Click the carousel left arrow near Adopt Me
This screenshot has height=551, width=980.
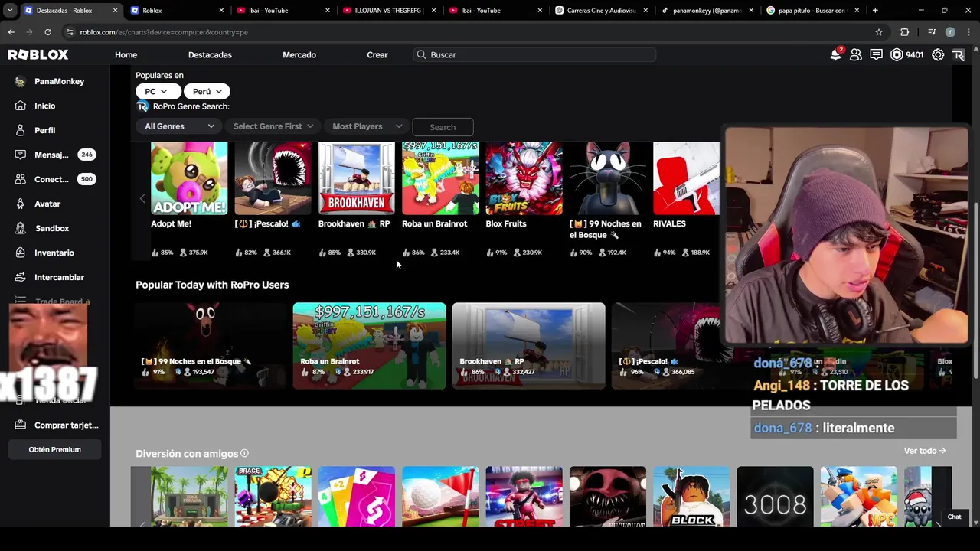142,199
